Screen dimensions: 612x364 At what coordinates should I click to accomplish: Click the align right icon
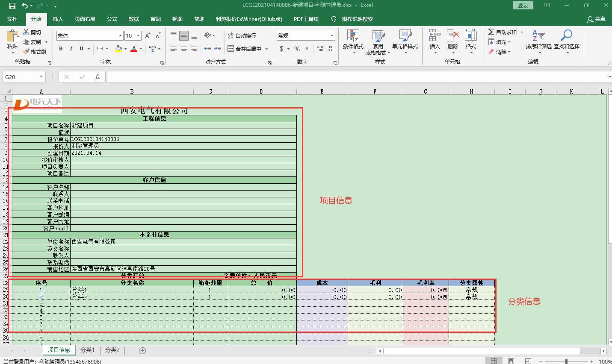[x=194, y=49]
